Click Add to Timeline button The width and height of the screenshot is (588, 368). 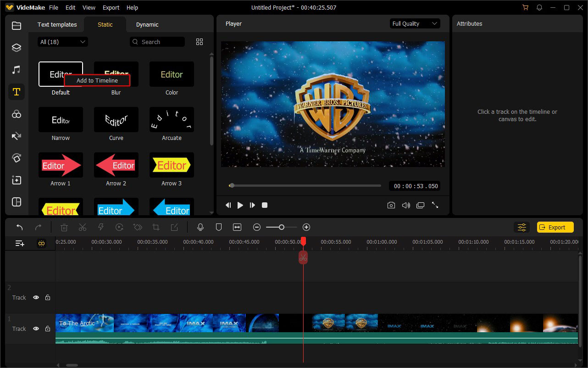pyautogui.click(x=97, y=81)
